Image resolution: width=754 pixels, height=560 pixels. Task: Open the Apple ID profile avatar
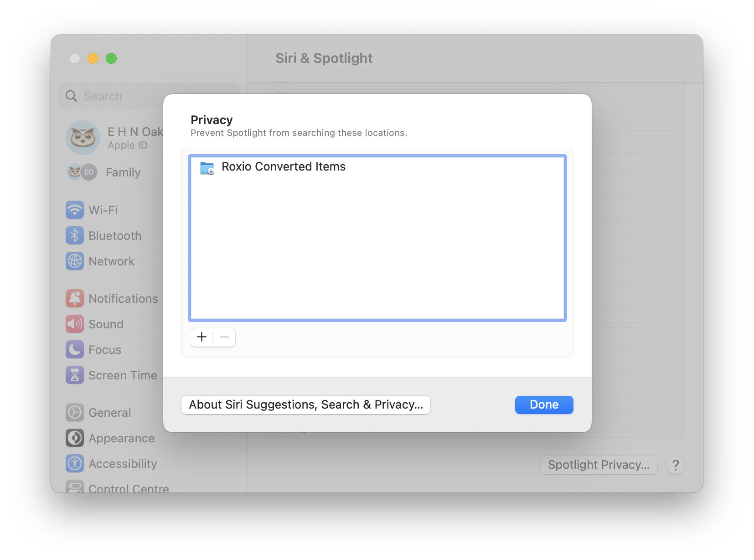click(83, 138)
